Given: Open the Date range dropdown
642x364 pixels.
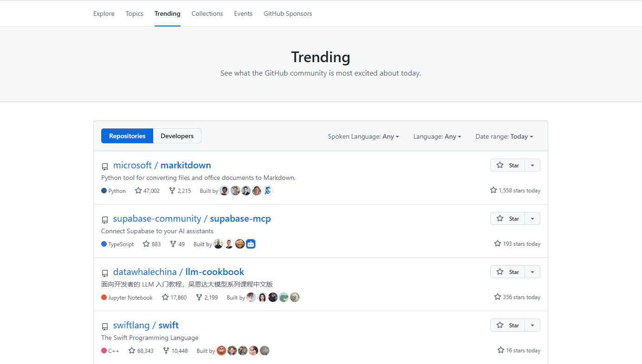Looking at the screenshot, I should 504,136.
